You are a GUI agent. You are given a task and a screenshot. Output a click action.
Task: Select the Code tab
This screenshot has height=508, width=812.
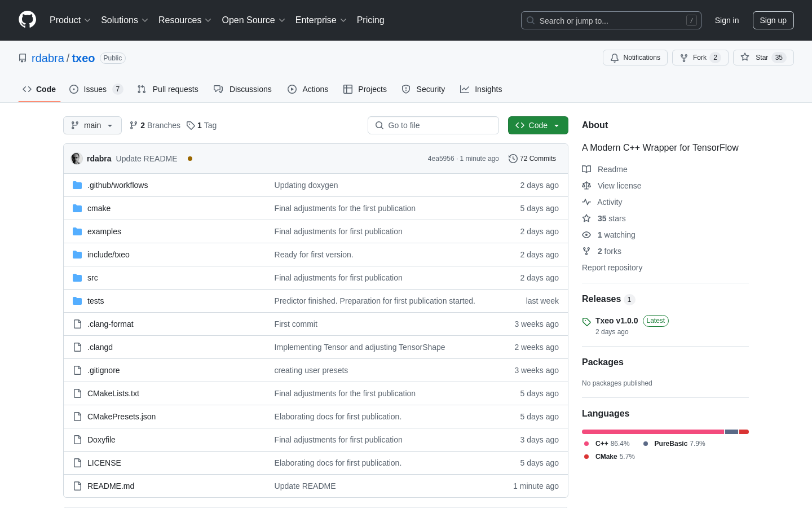(39, 89)
